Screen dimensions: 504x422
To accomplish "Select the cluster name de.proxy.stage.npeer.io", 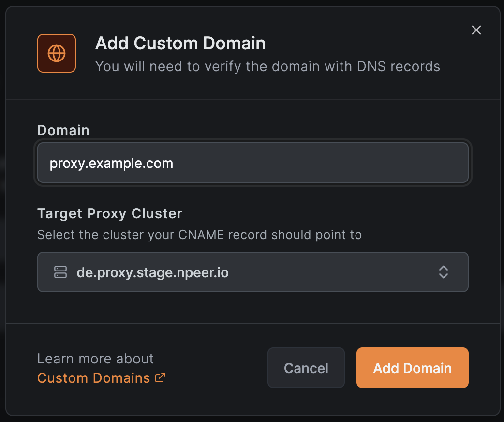I will pyautogui.click(x=153, y=272).
